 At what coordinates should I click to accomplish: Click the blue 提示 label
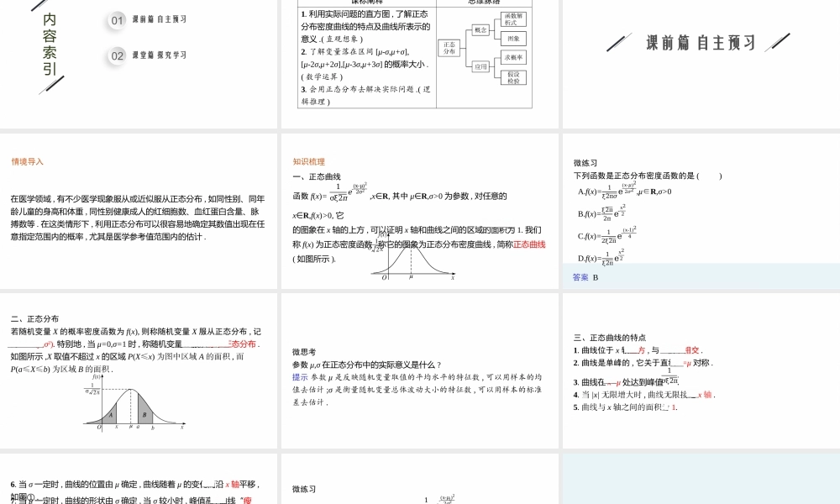pos(300,377)
